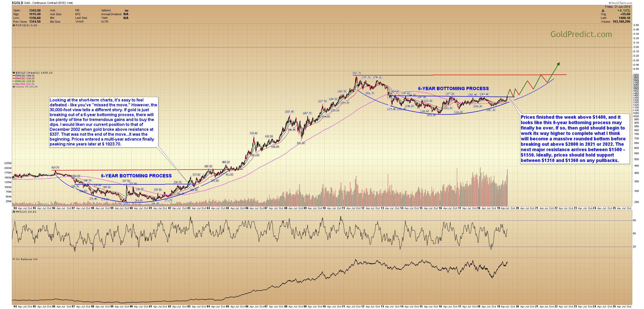644x309 pixels.
Task: Click '6-YEAR BOTTOMING PROCESS' label near 337.50
Action: click(136, 176)
